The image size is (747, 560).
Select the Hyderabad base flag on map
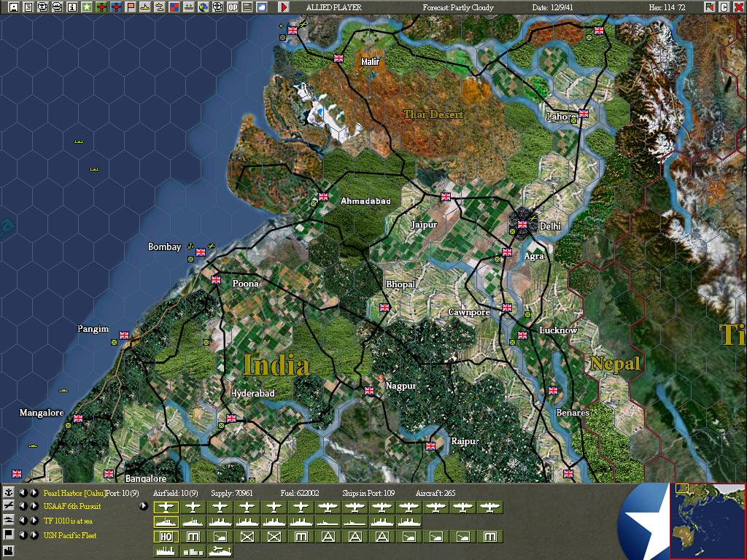(231, 418)
